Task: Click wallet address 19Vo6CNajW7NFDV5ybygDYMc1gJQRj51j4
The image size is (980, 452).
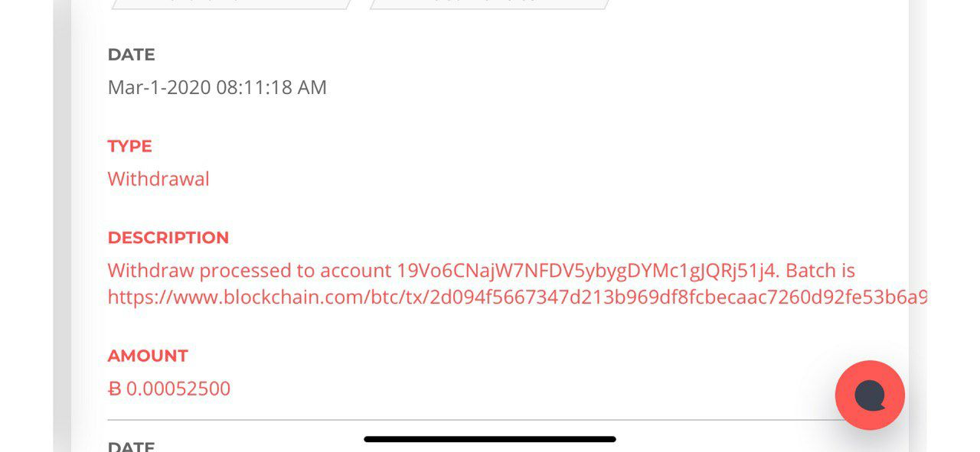Action: [x=587, y=271]
